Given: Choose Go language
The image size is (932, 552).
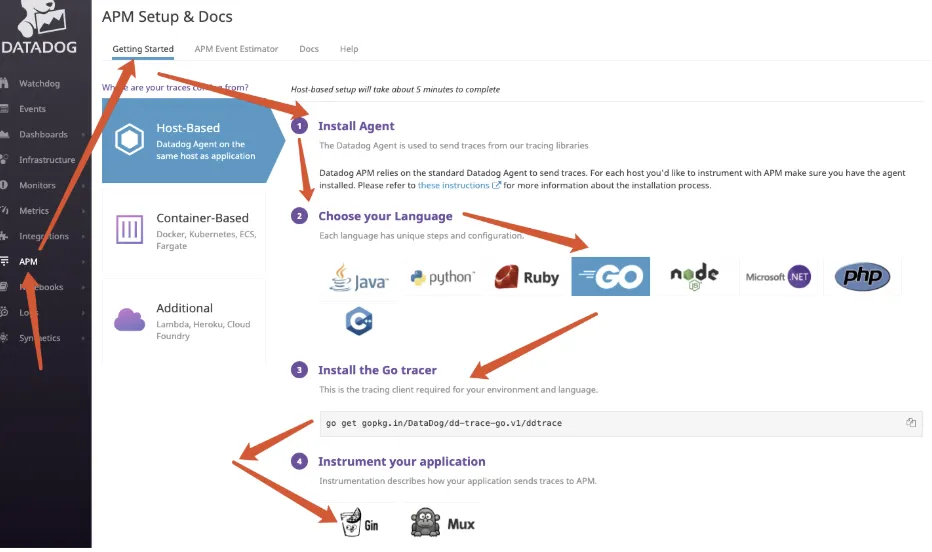Looking at the screenshot, I should tap(610, 277).
